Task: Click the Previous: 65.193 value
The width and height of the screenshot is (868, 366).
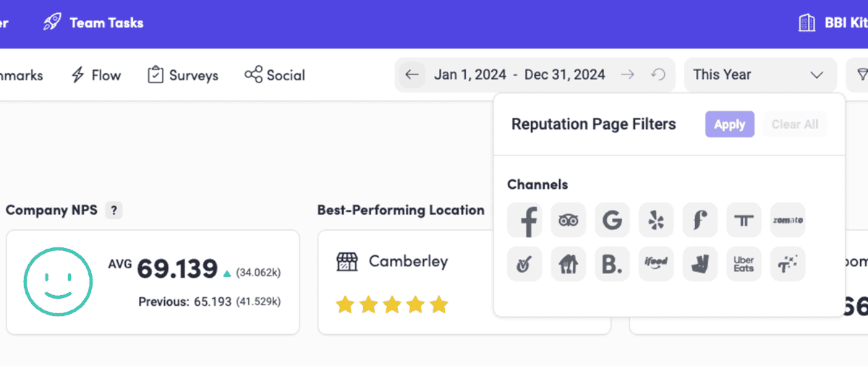Action: click(x=185, y=302)
